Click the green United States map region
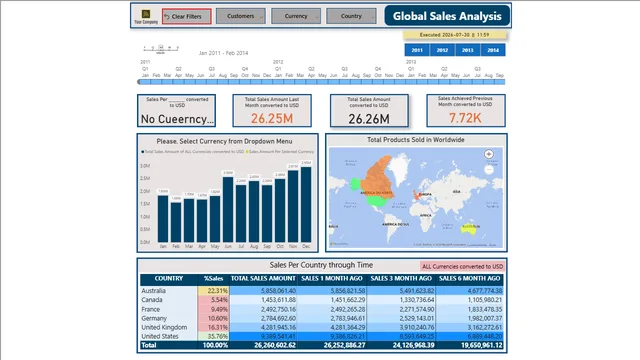This screenshot has width=640, height=360. tap(376, 201)
